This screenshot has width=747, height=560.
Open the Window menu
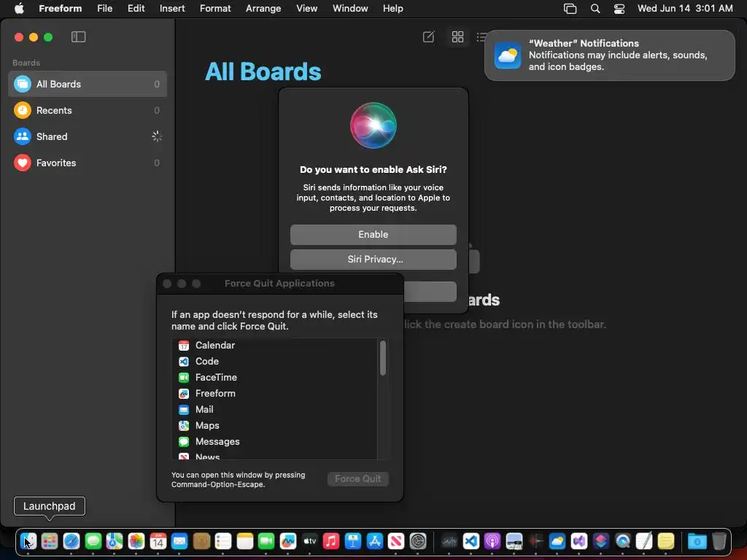point(350,9)
